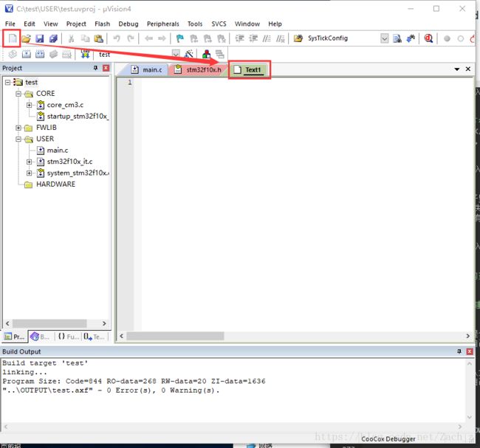480x448 pixels.
Task: Uncomment selection with the crossed // icon
Action: [x=281, y=38]
